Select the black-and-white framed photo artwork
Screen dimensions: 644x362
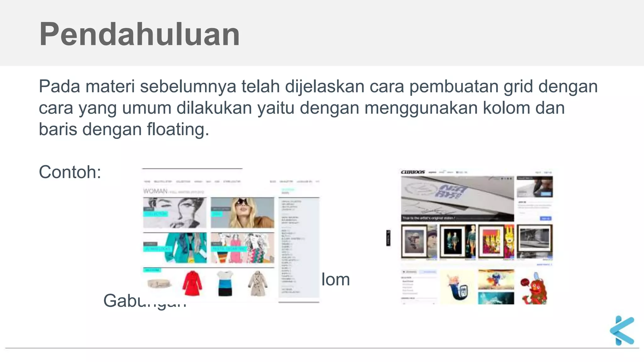[535, 241]
